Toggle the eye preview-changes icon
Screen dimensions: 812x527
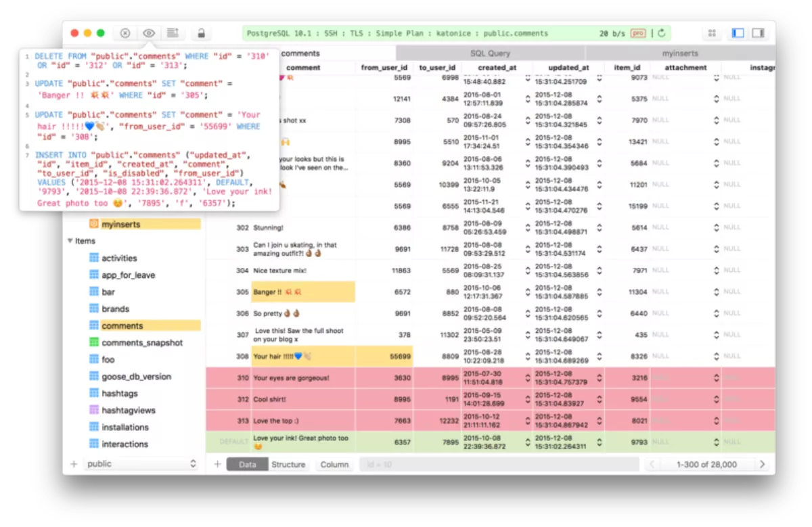click(148, 32)
